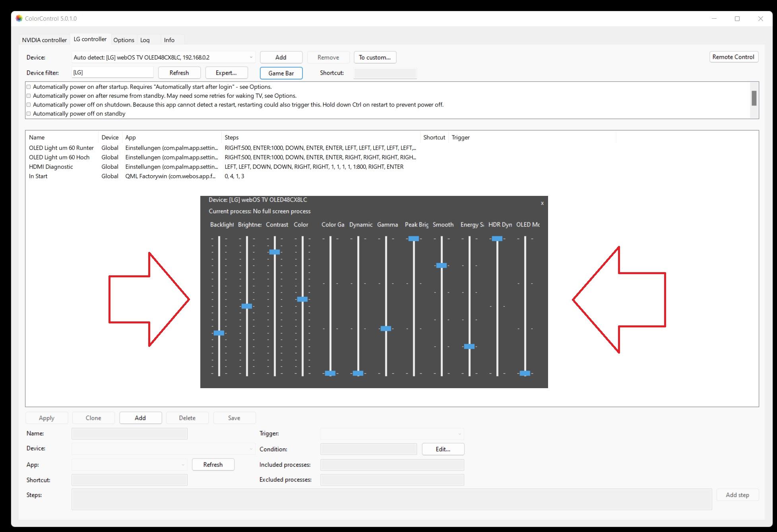Click Add below the presets list
The width and height of the screenshot is (777, 532).
[x=140, y=418]
